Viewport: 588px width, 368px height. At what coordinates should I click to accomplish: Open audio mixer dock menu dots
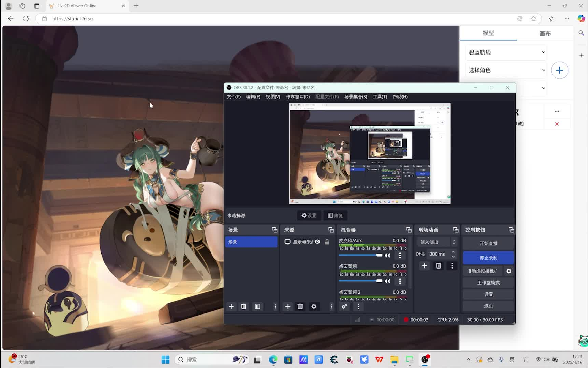358,306
